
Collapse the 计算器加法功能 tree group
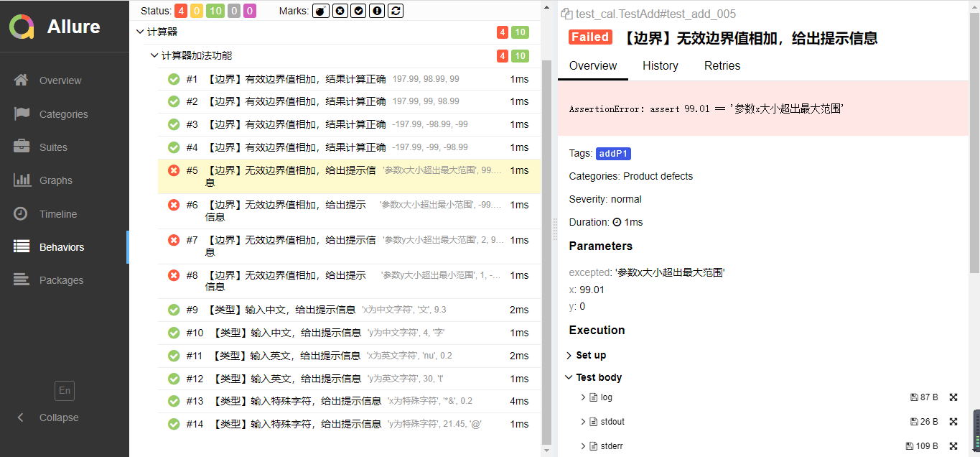154,55
